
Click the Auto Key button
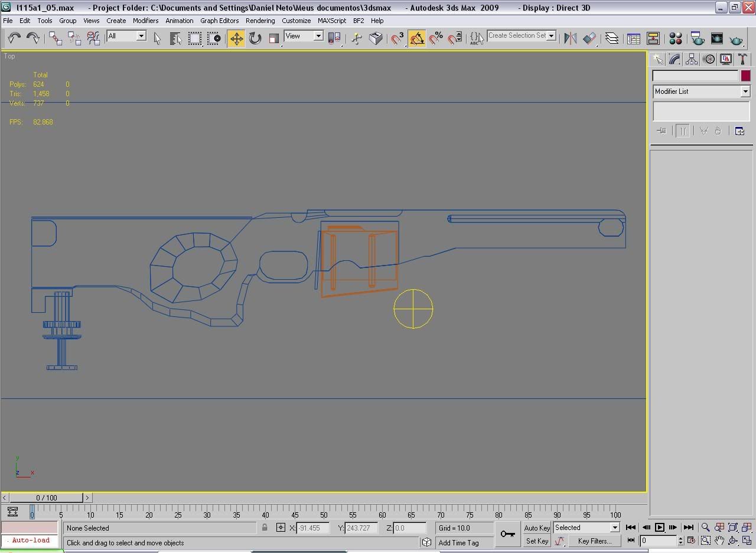(x=537, y=528)
